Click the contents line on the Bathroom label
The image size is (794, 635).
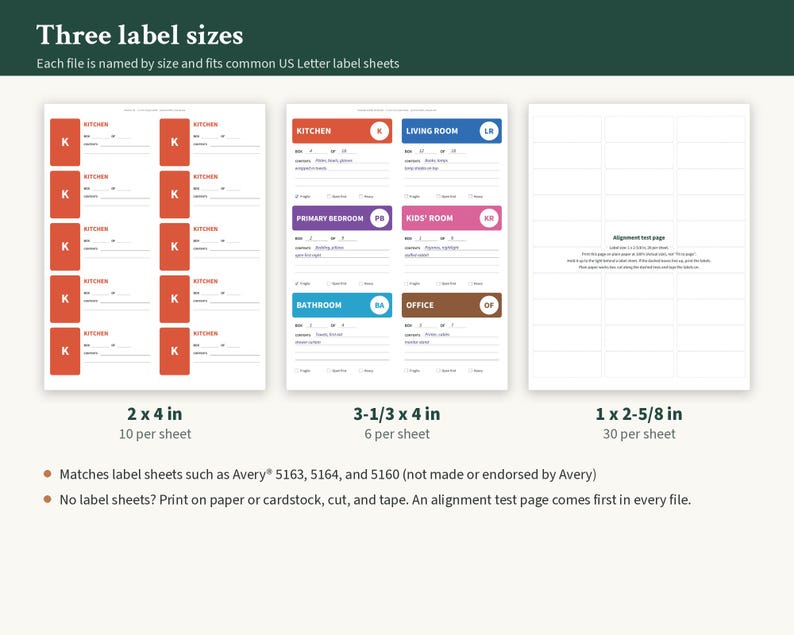tap(350, 335)
